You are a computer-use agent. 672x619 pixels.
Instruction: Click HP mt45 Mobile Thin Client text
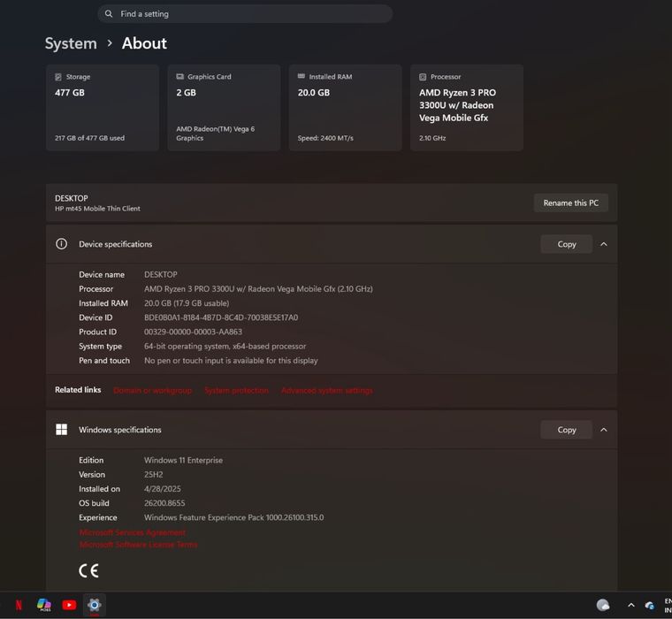click(97, 209)
